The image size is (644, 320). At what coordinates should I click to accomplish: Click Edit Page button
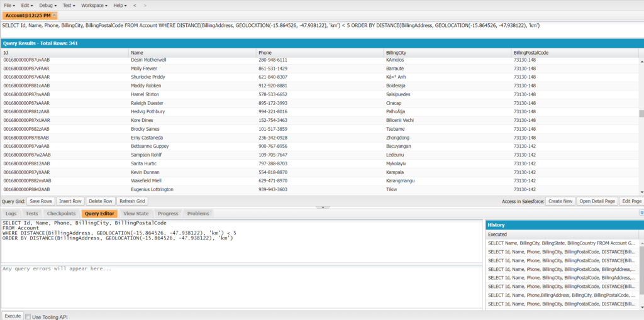click(x=631, y=201)
